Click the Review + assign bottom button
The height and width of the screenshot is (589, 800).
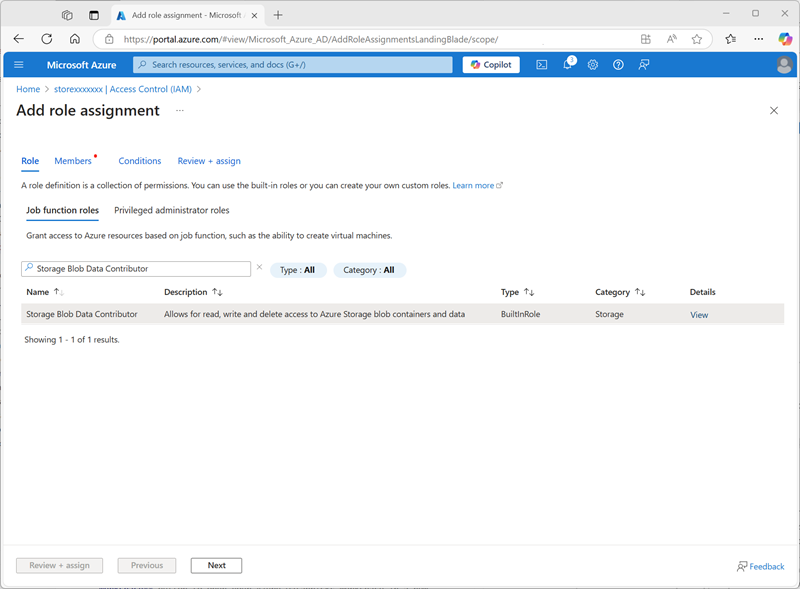59,566
